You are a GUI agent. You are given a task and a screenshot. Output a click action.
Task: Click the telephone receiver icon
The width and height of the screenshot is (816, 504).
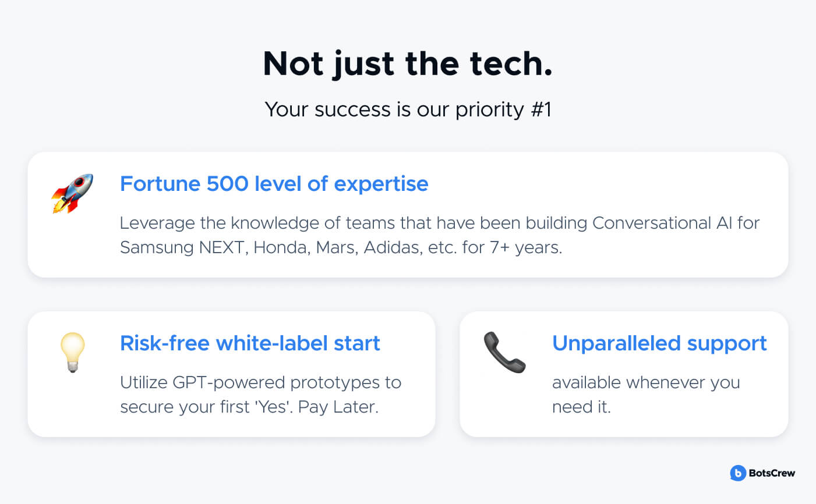click(x=504, y=353)
